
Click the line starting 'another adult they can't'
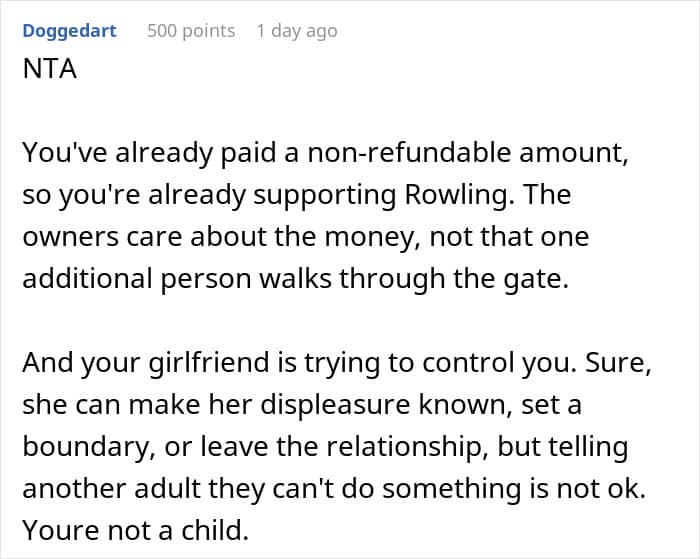click(x=334, y=489)
